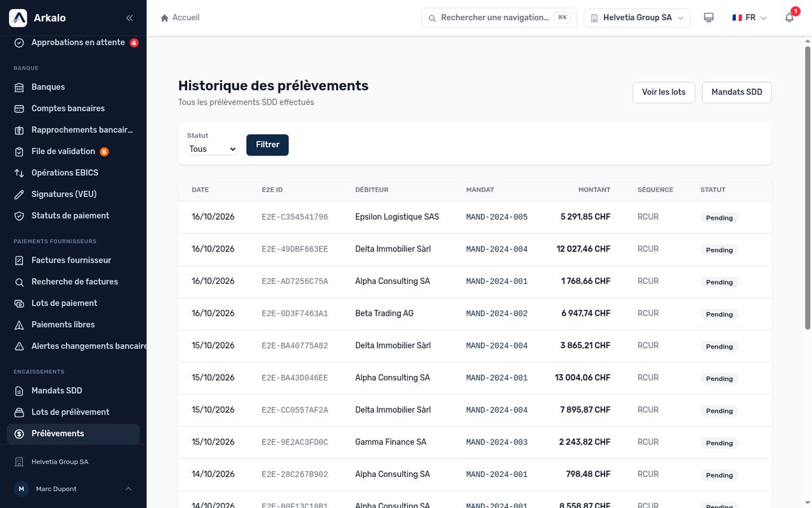Click the navigation search field
The width and height of the screenshot is (812, 508).
pyautogui.click(x=499, y=18)
